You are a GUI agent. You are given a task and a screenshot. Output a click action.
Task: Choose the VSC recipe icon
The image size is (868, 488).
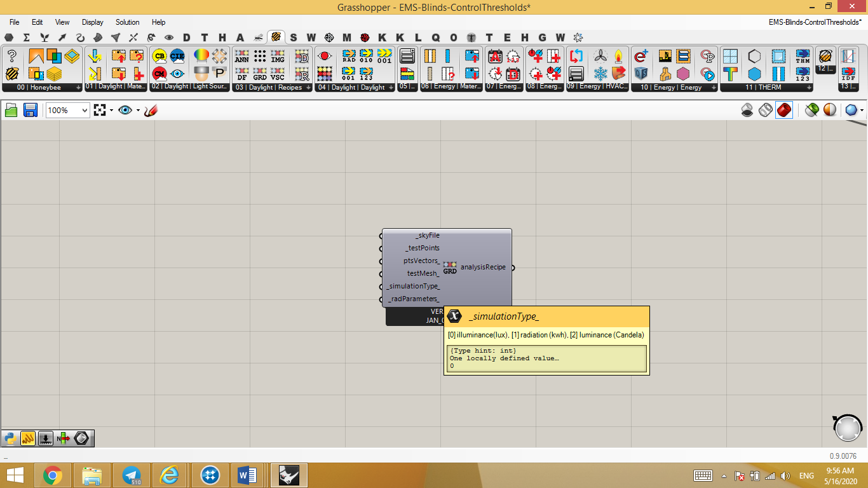(278, 74)
